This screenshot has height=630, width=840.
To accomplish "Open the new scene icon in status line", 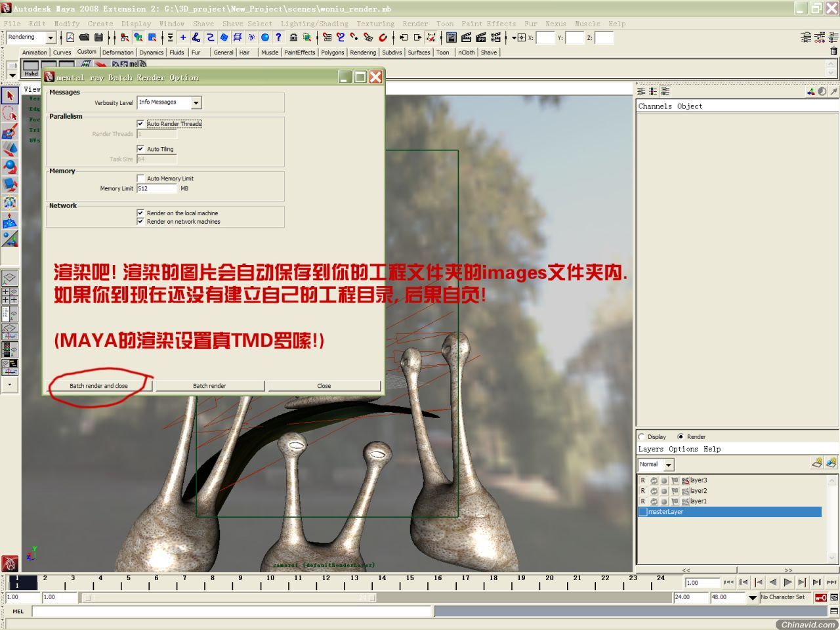I will pos(70,37).
